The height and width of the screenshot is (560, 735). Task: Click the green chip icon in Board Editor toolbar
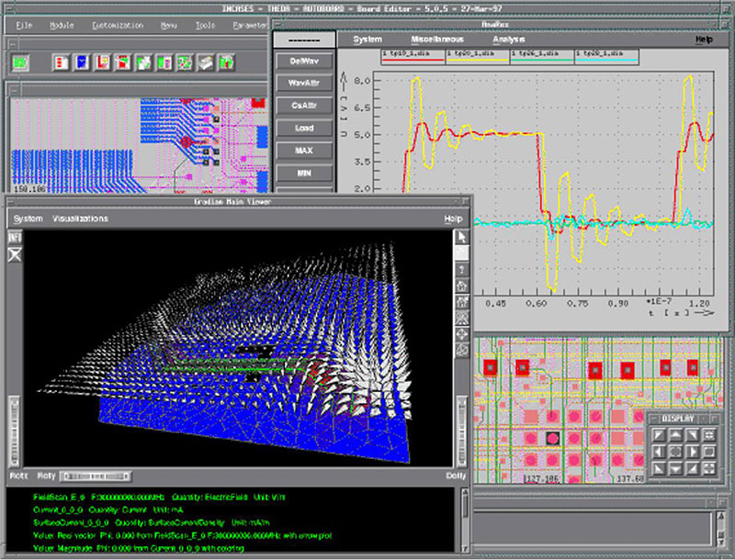coord(20,63)
